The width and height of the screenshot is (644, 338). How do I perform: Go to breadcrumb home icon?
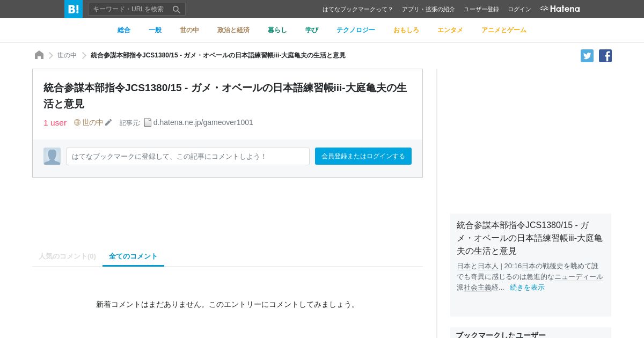tap(39, 55)
